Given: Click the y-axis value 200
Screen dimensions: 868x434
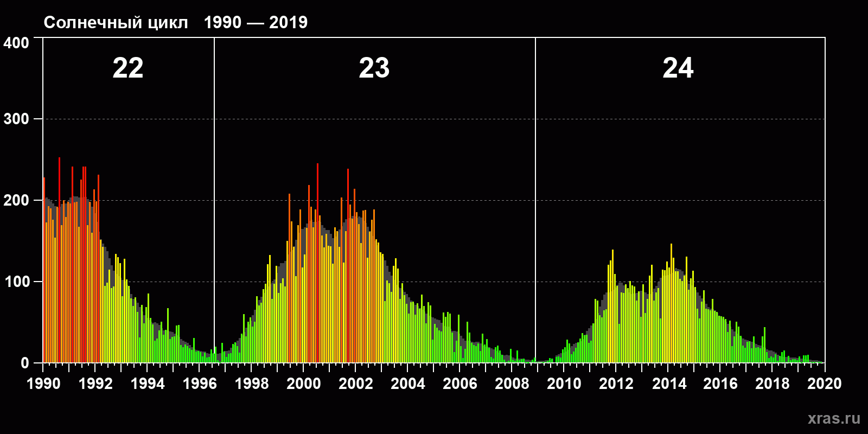Looking at the screenshot, I should pyautogui.click(x=16, y=200).
